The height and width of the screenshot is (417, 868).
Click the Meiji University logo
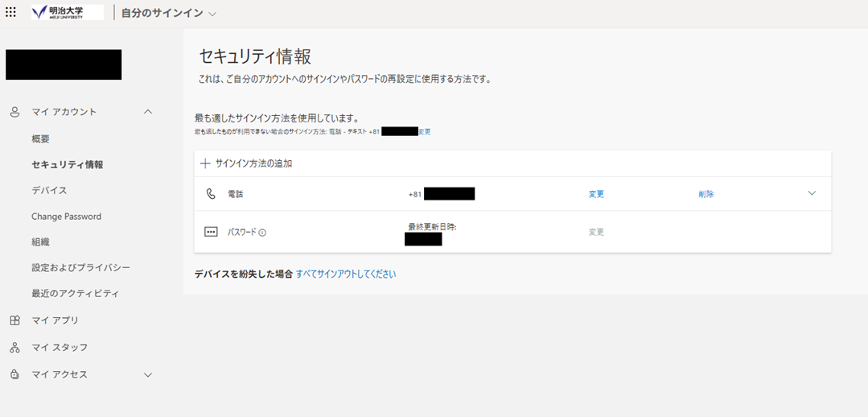(x=67, y=13)
